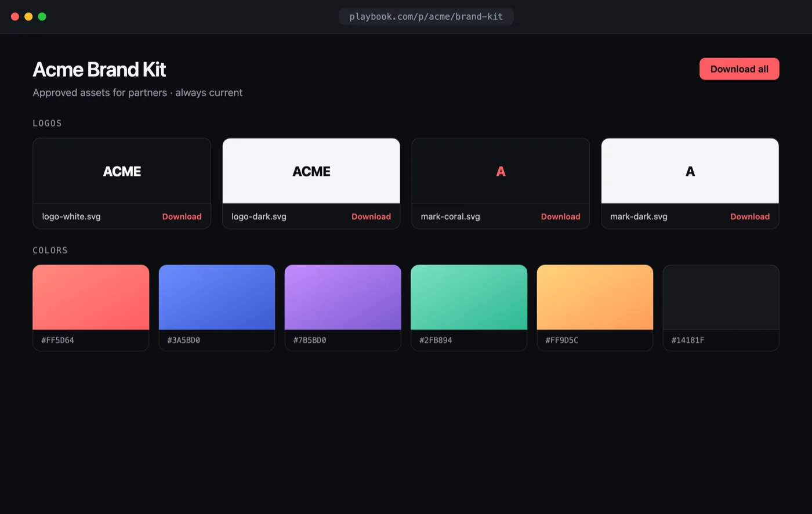Select the orange #FF9D5C color swatch
This screenshot has height=514, width=812.
pyautogui.click(x=595, y=297)
